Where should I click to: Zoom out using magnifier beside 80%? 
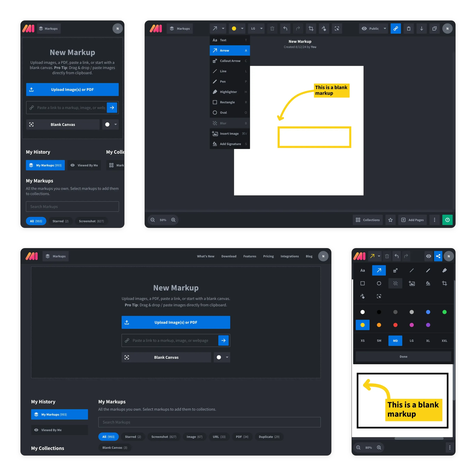tap(358, 448)
